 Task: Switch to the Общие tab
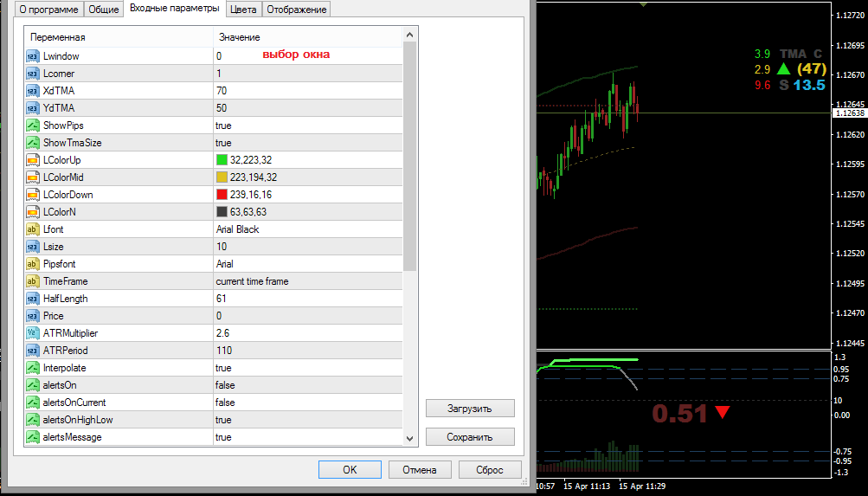click(104, 10)
